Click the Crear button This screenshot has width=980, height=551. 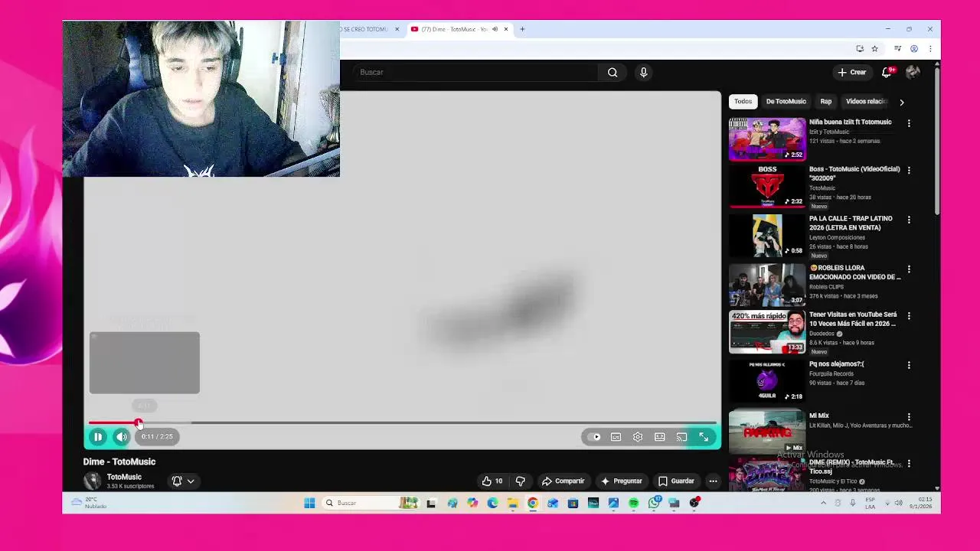pos(851,72)
